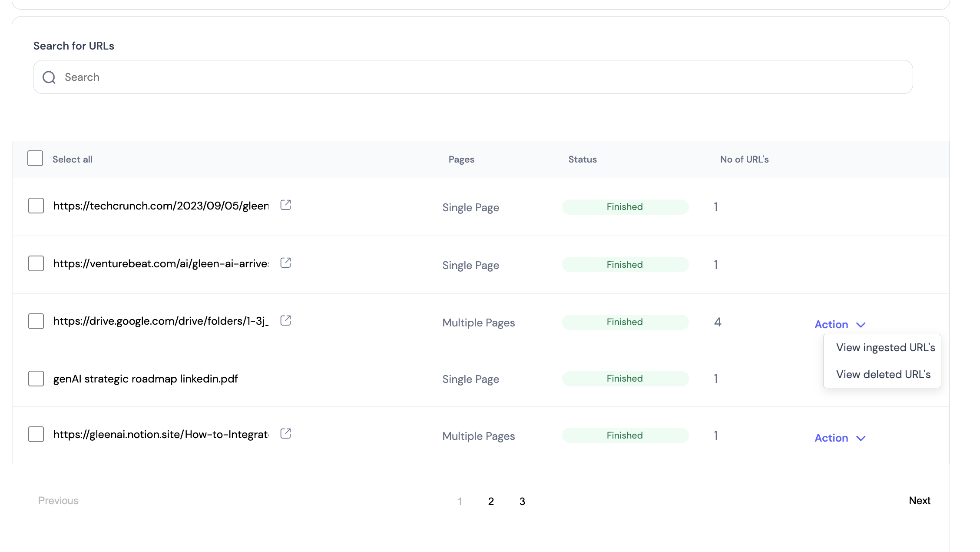The image size is (980, 552).
Task: Open gleenai notion site external link icon
Action: point(285,434)
